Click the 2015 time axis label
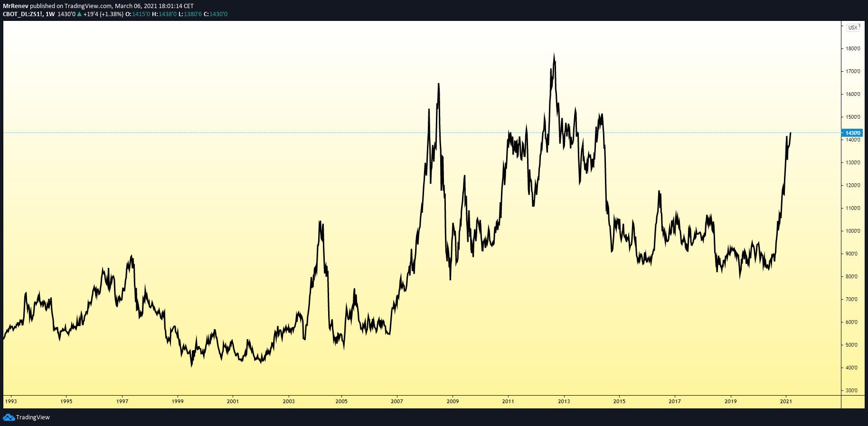Viewport: 868px width, 426px height. (619, 401)
